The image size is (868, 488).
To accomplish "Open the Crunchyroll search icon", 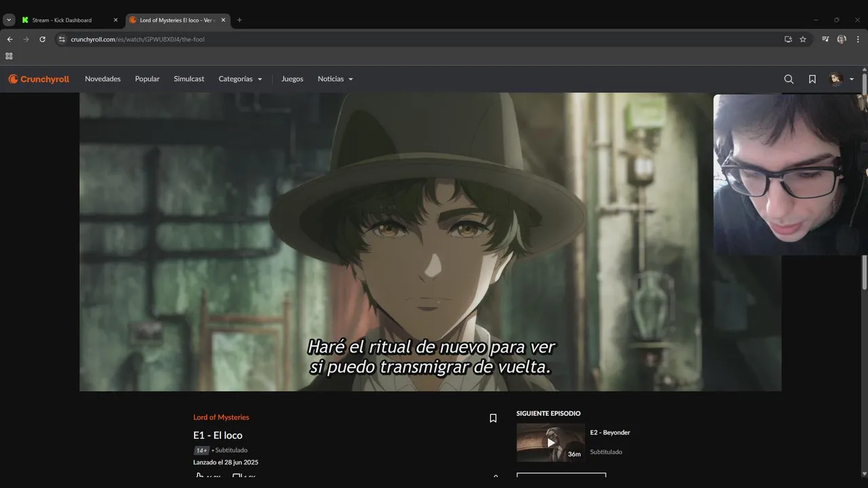I will [789, 79].
